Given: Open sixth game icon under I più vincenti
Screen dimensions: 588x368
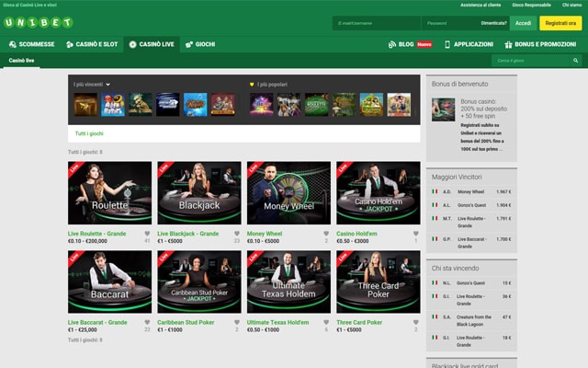Looking at the screenshot, I should 222,104.
